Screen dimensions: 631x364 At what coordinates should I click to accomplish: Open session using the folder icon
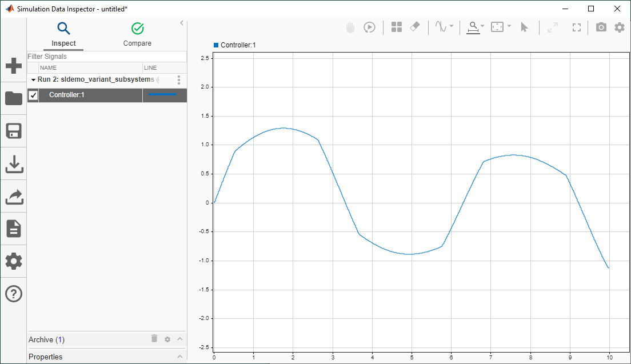[x=13, y=98]
